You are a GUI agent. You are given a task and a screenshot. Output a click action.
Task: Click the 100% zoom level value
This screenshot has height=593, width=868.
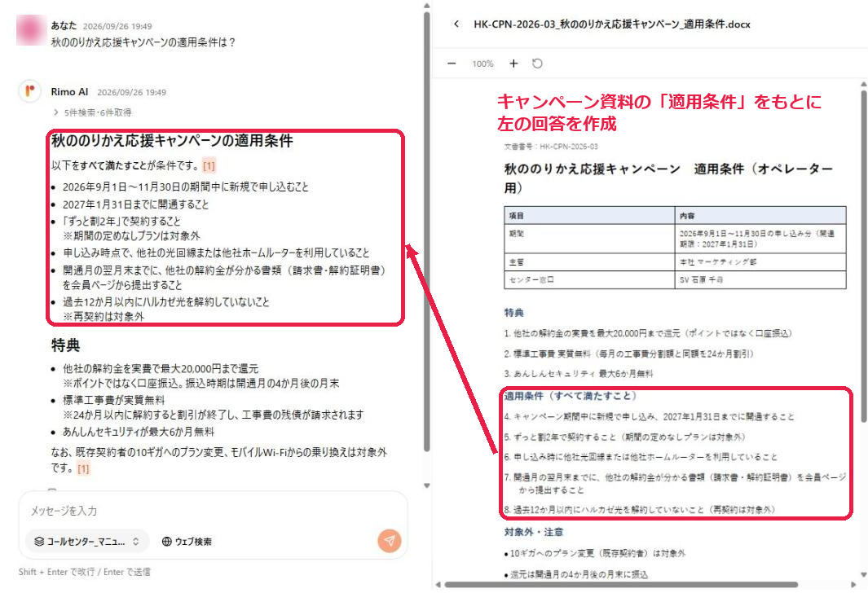pos(482,64)
